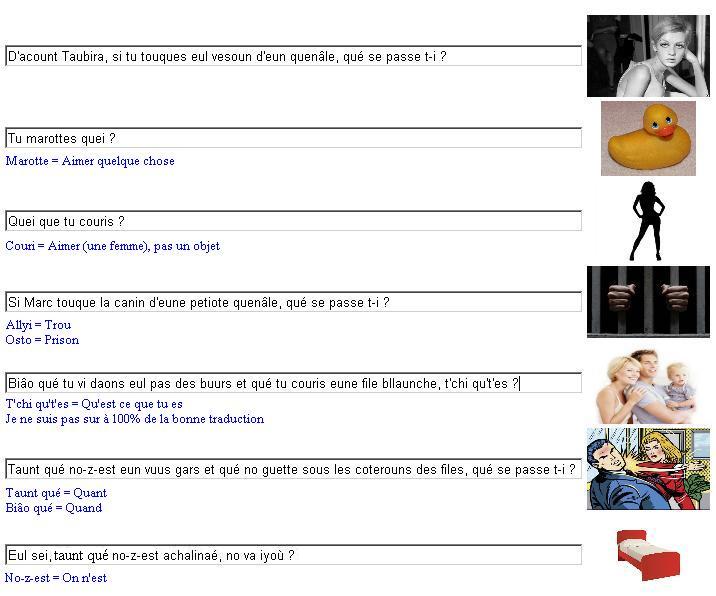Click the hands gripping prison bars image

[648, 302]
